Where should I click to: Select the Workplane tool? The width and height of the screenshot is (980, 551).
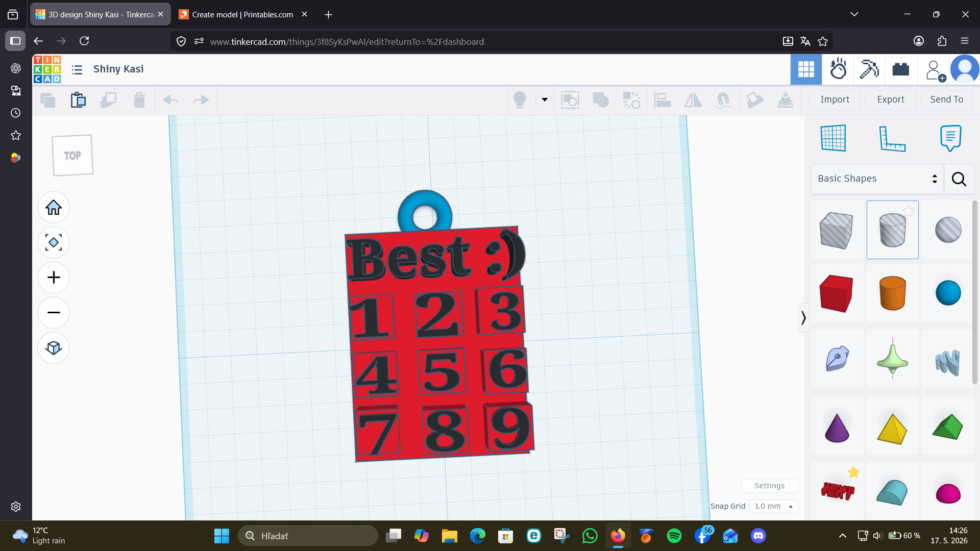(833, 138)
